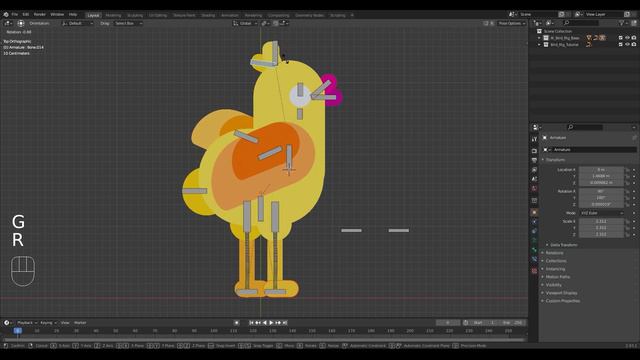Open the Drag Select Box dropdown

(128, 23)
